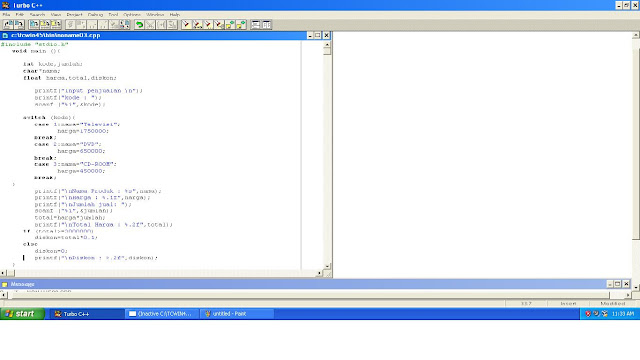
Task: Close the noname03.cpp editor window
Action: click(326, 36)
